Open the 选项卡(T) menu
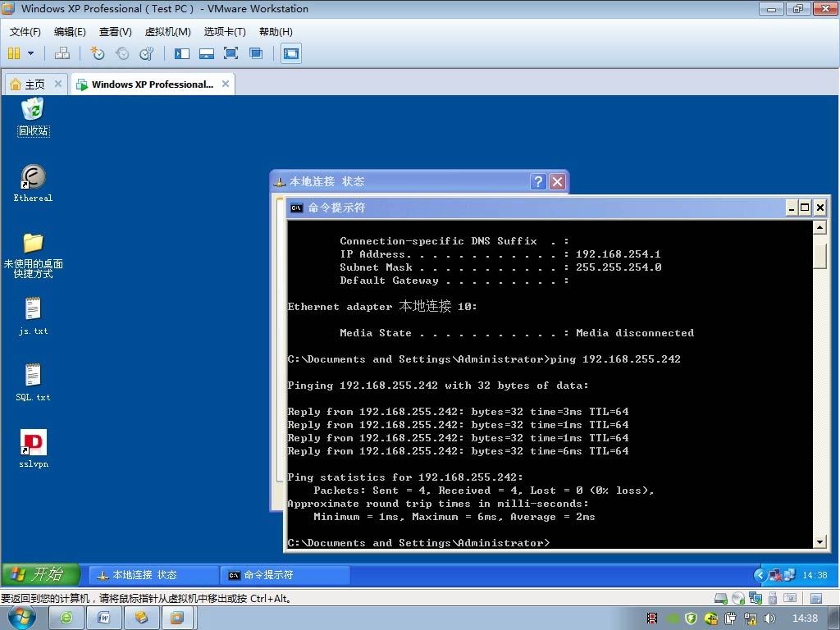This screenshot has width=840, height=630. tap(225, 32)
